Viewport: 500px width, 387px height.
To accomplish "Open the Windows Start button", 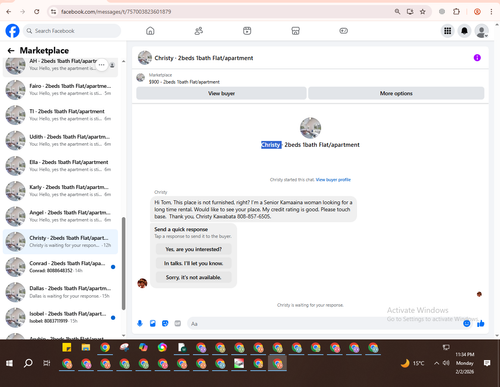I will coord(9,363).
